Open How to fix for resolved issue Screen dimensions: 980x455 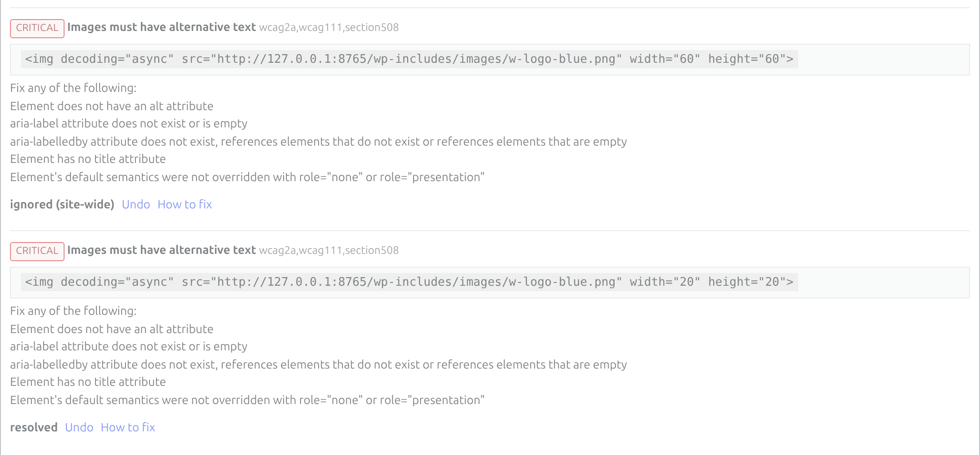coord(128,427)
